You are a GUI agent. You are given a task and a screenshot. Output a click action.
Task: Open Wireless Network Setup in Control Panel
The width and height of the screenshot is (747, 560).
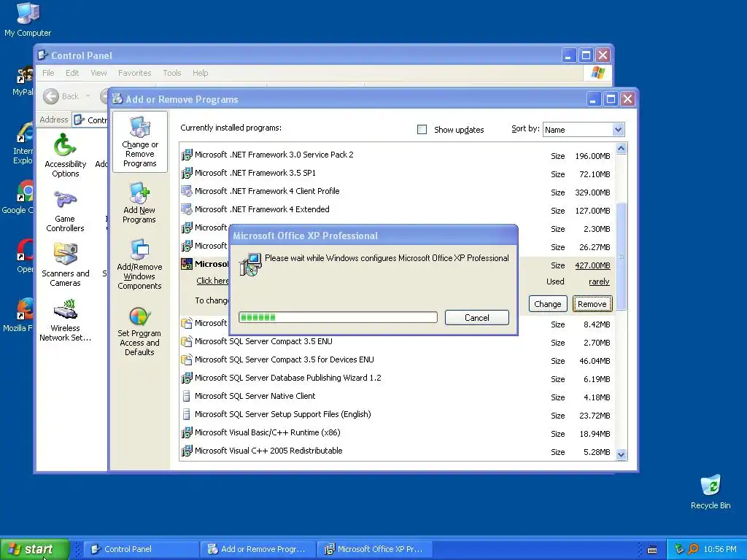coord(65,320)
